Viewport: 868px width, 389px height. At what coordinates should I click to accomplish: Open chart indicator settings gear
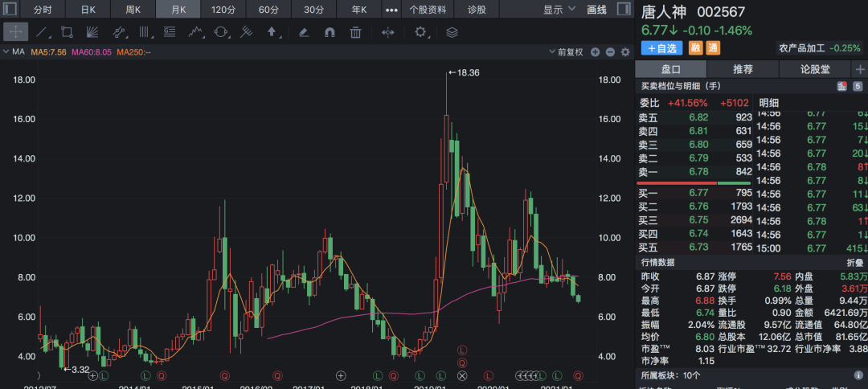(625, 52)
